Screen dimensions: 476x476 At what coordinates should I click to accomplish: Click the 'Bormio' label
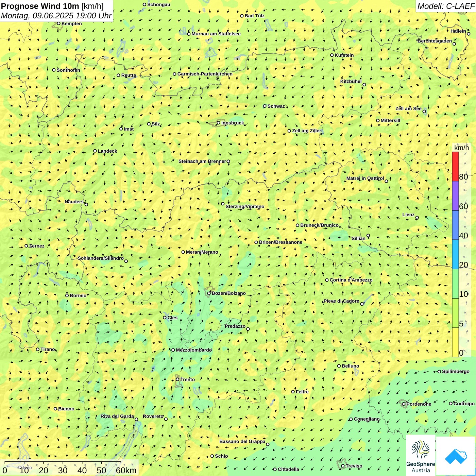(x=78, y=295)
